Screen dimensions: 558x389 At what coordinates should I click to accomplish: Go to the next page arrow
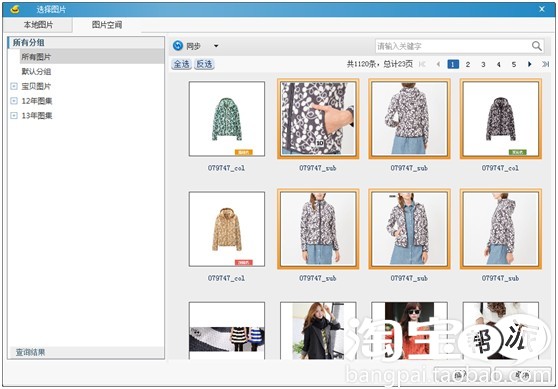(530, 64)
